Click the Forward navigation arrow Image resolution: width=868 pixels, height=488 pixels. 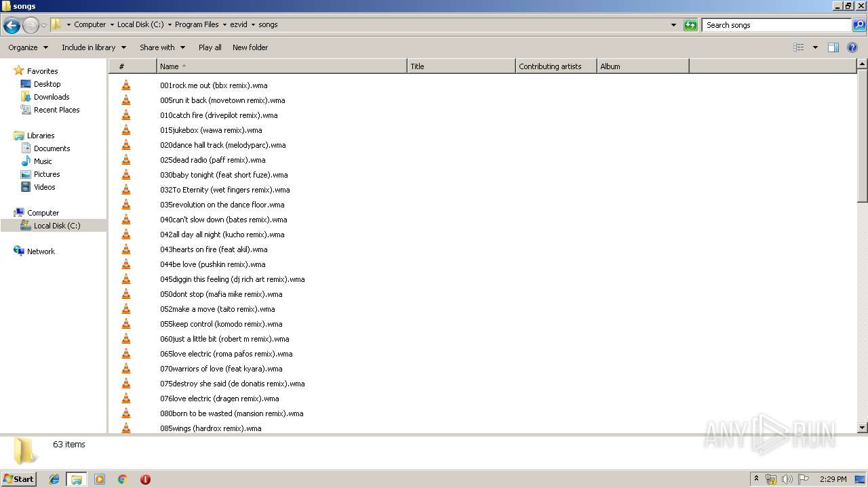pyautogui.click(x=31, y=25)
